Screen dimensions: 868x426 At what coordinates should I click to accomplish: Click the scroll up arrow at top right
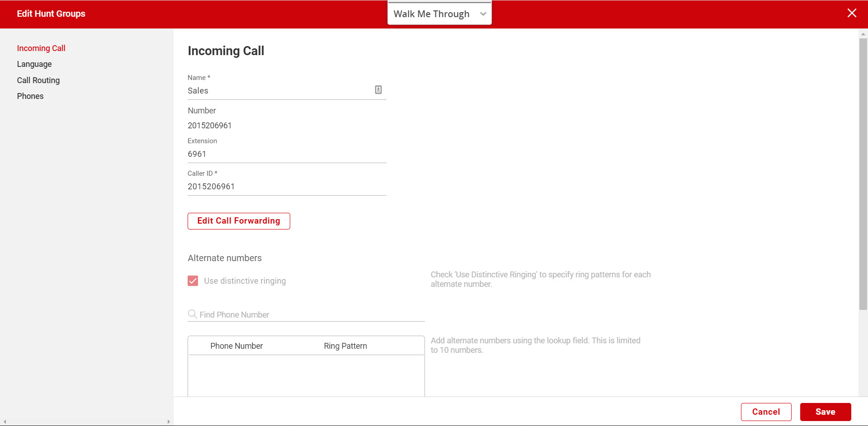click(x=863, y=34)
